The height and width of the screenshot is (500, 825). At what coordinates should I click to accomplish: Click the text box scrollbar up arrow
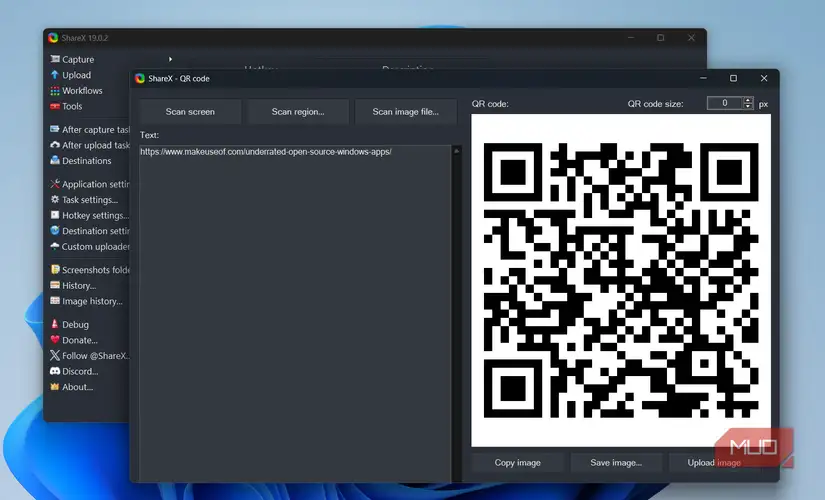pyautogui.click(x=456, y=151)
